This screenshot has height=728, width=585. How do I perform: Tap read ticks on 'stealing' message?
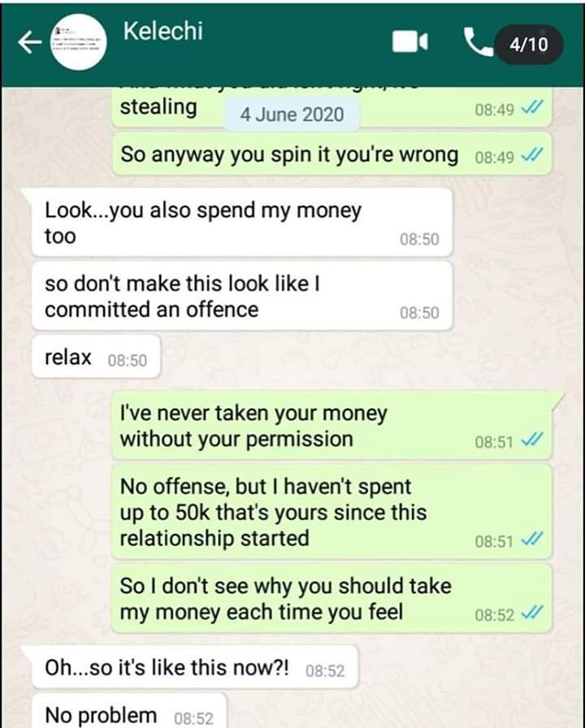pyautogui.click(x=531, y=108)
